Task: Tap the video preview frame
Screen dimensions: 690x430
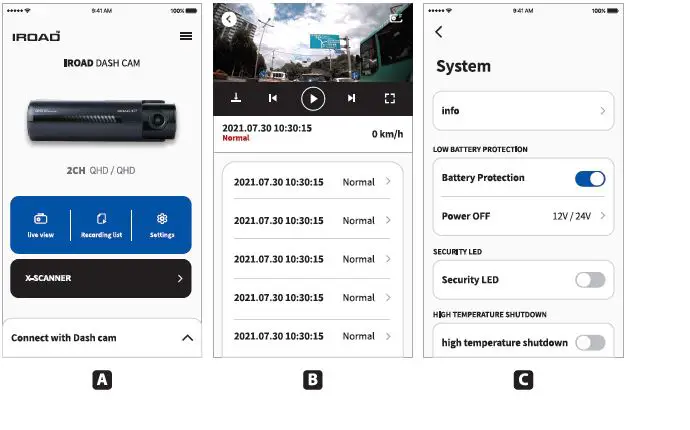Action: pyautogui.click(x=313, y=43)
